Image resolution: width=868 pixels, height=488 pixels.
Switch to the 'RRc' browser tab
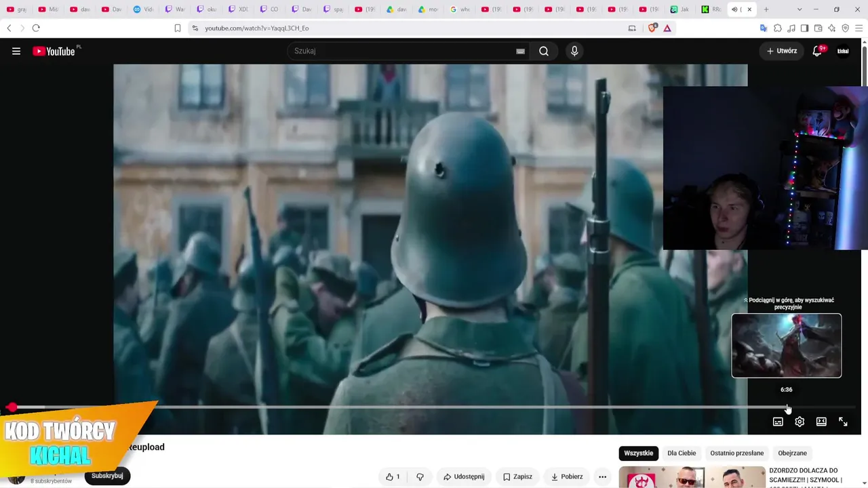click(711, 9)
